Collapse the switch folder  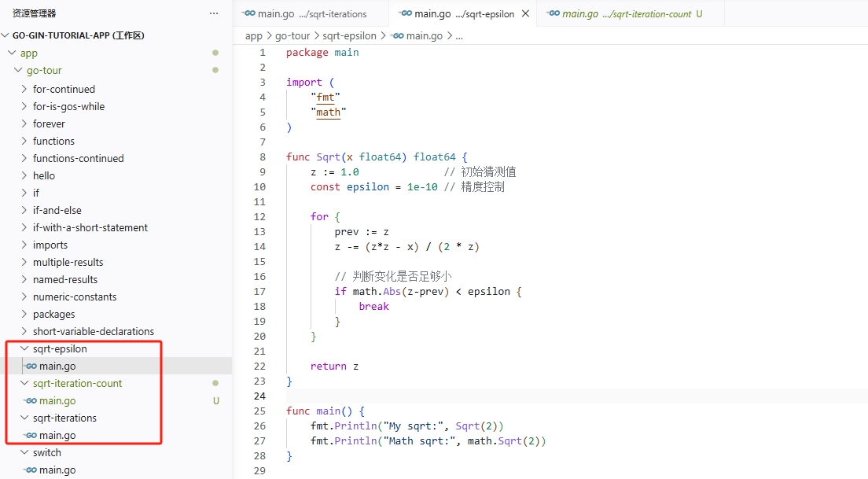click(x=24, y=452)
